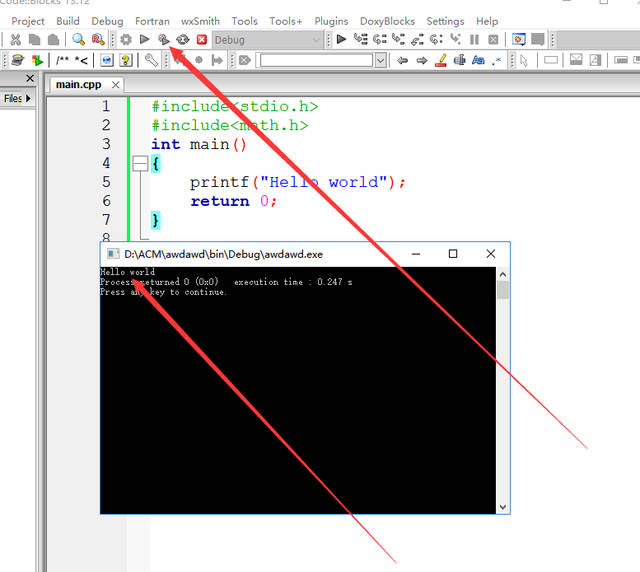Open the Settings menu
This screenshot has height=572, width=640.
(x=445, y=21)
